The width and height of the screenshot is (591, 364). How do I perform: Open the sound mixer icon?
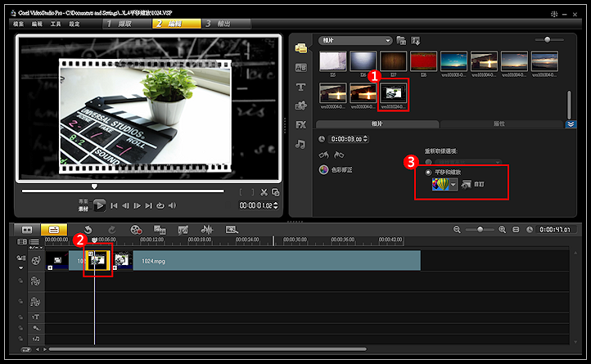[207, 230]
